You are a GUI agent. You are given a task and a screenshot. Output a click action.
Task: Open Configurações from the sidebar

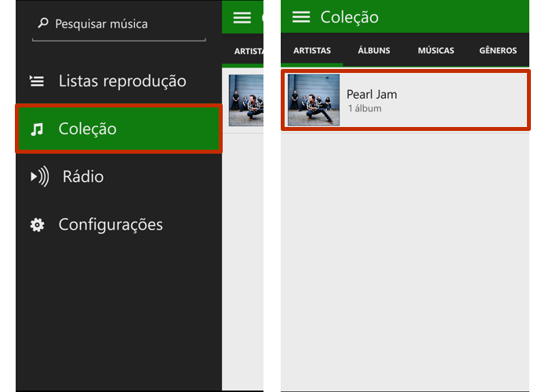pos(119,224)
